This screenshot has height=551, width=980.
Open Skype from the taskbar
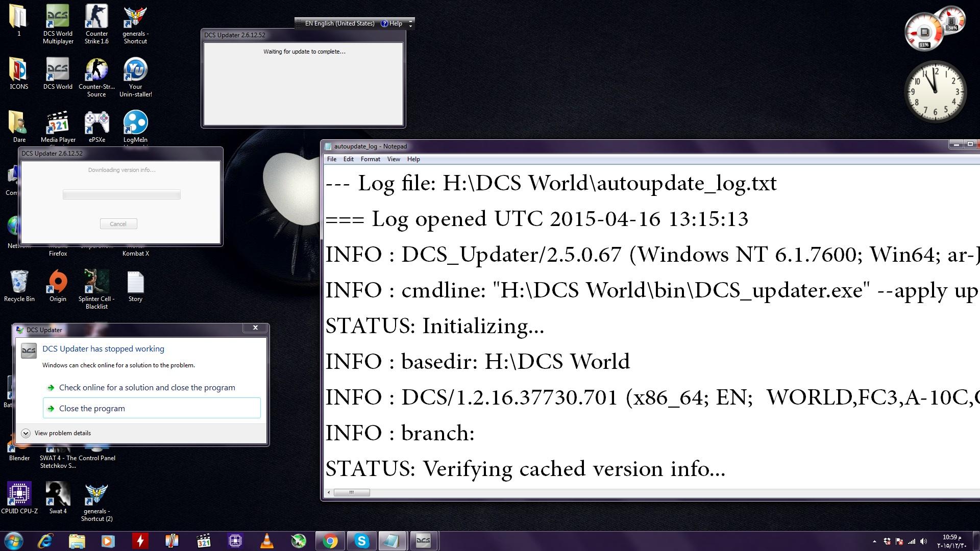pos(362,541)
